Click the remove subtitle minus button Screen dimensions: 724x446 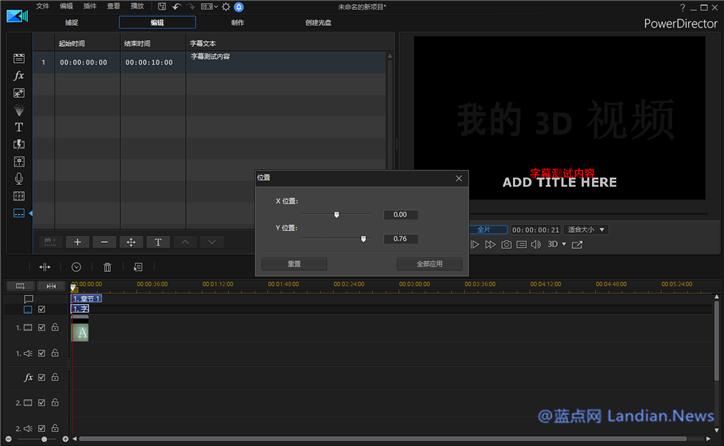pyautogui.click(x=104, y=242)
